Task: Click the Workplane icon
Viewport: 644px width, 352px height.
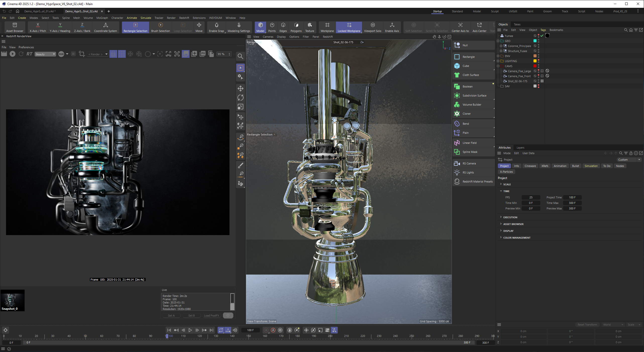Action: (x=327, y=27)
